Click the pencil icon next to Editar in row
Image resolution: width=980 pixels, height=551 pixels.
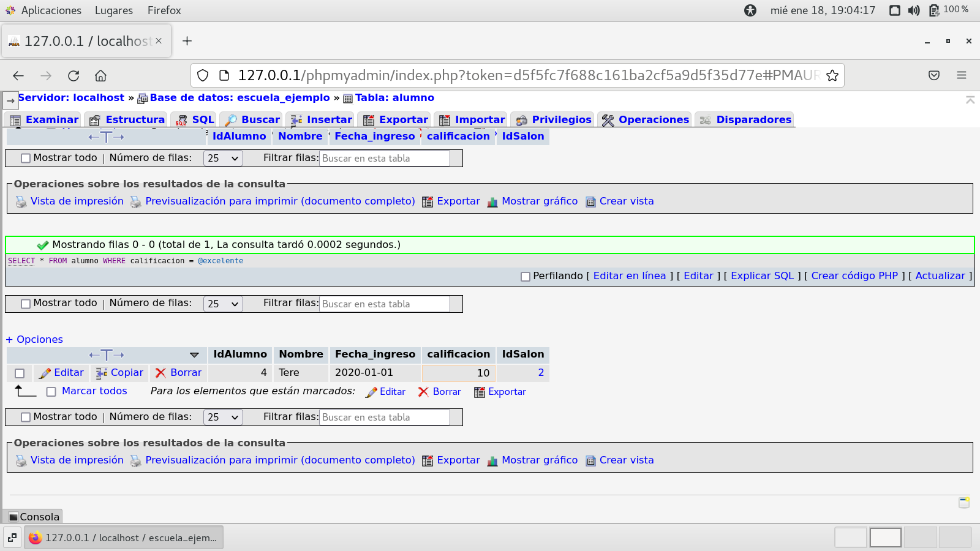(45, 373)
